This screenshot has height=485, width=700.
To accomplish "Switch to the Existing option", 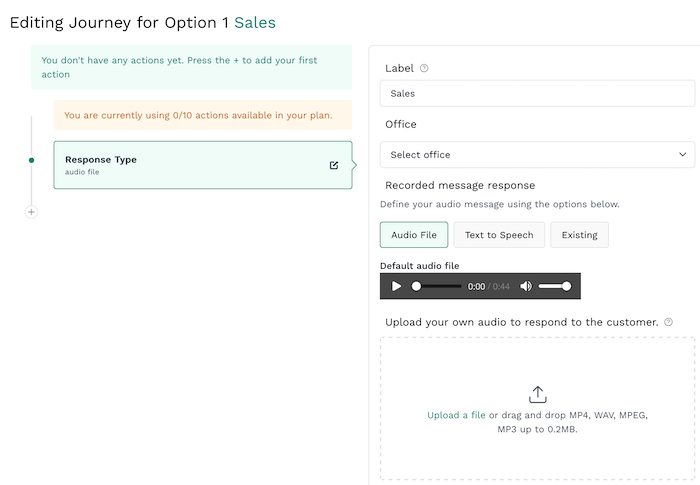I will point(579,235).
